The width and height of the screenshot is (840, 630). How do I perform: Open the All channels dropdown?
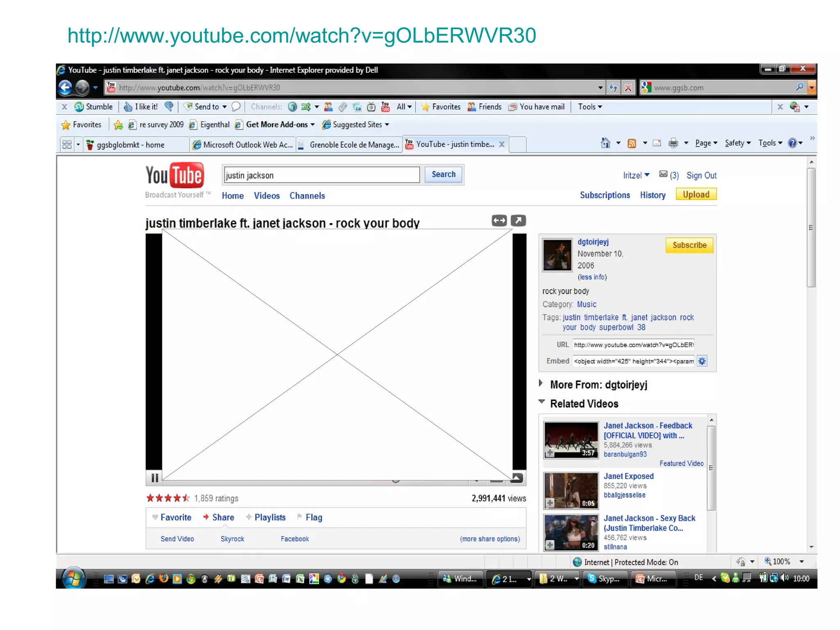[404, 107]
